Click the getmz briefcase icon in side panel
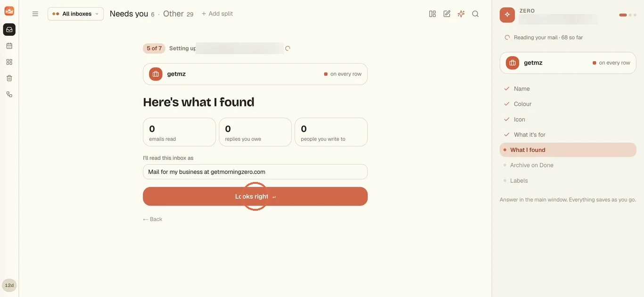Image resolution: width=644 pixels, height=297 pixels. (512, 63)
